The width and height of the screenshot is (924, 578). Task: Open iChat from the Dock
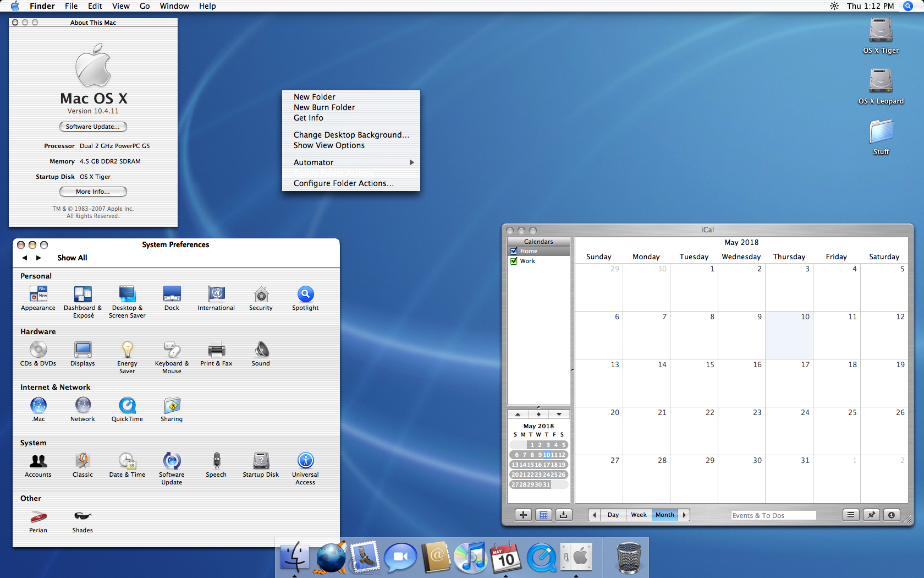(400, 557)
